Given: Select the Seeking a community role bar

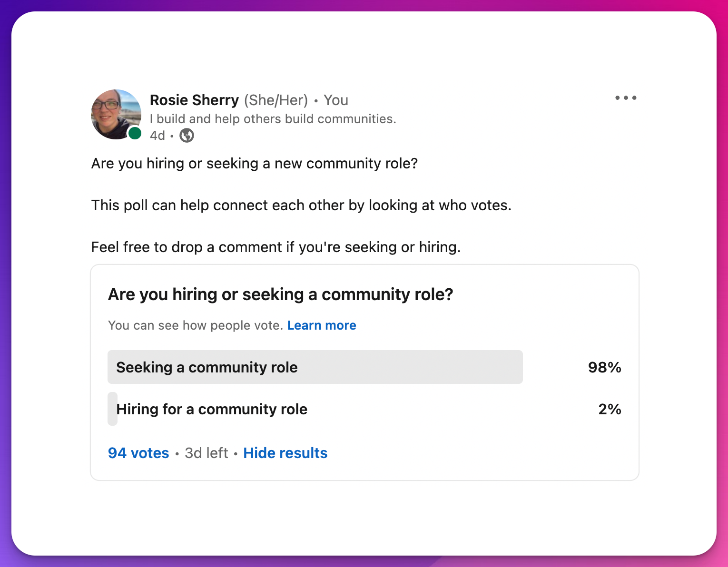Looking at the screenshot, I should pyautogui.click(x=315, y=367).
